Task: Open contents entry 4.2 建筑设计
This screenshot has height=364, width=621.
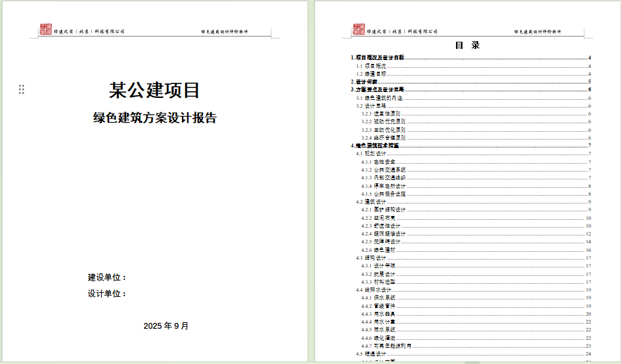Action: (x=474, y=202)
